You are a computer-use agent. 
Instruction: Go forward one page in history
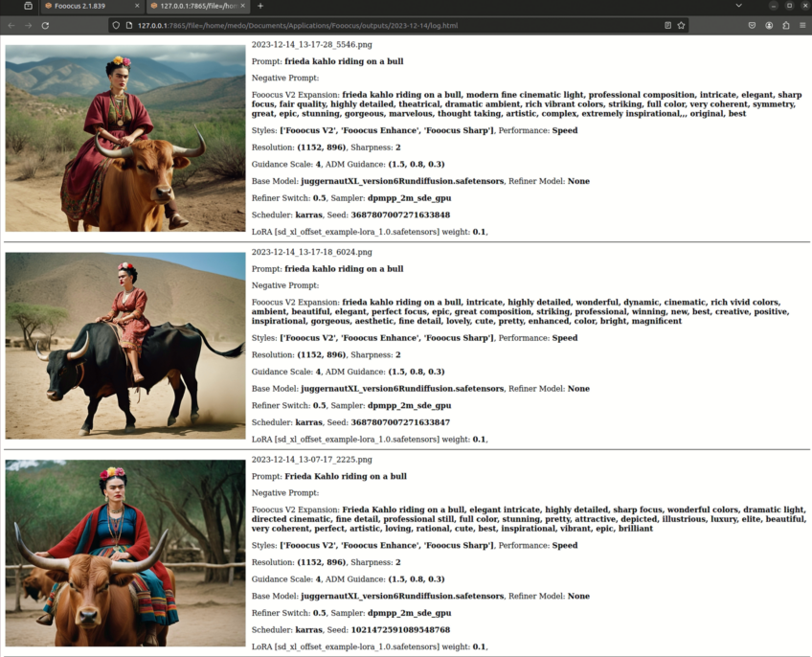[x=29, y=26]
